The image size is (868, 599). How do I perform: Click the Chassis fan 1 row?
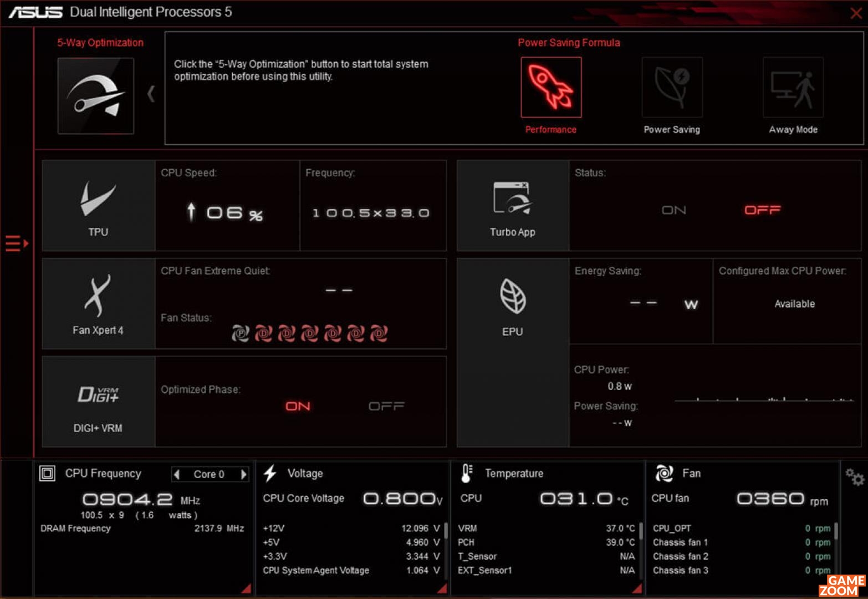point(742,542)
